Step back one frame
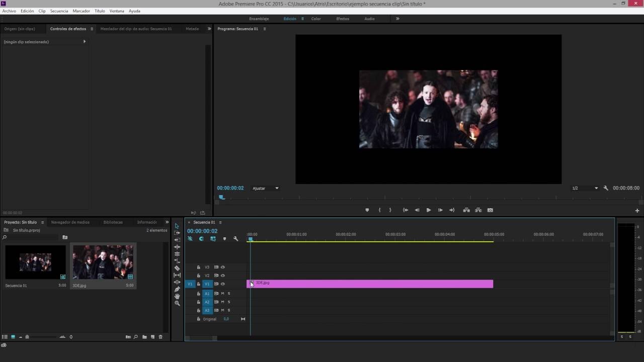This screenshot has height=362, width=644. (x=417, y=210)
